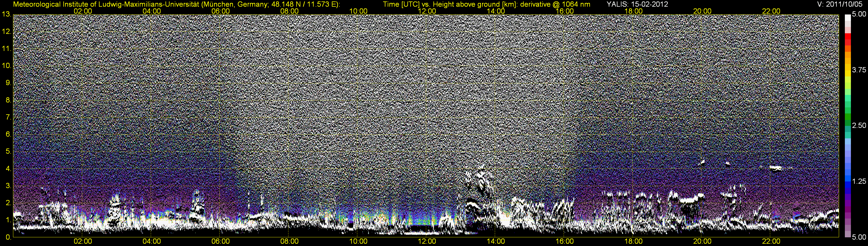
Task: Click '20:00' on the lower time axis
Action: [703, 241]
